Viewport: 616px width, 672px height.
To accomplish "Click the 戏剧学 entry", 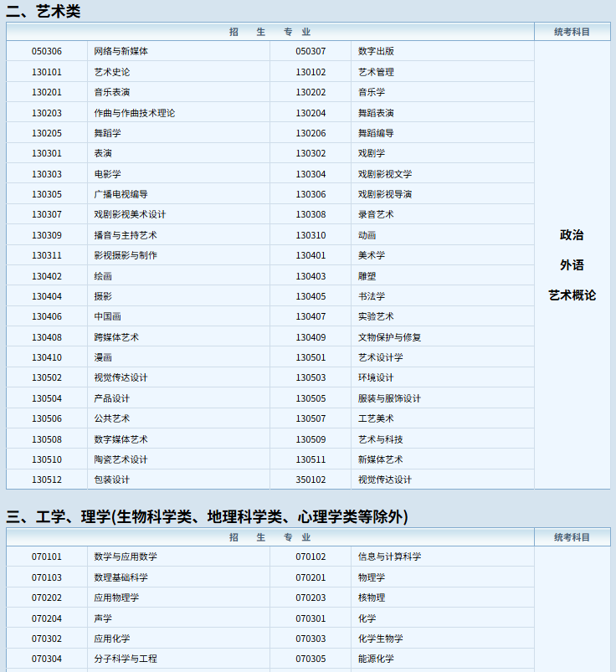I will pyautogui.click(x=372, y=153).
